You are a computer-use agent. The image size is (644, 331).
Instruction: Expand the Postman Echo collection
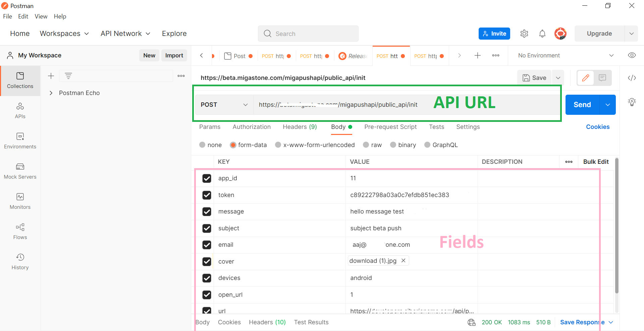coord(51,93)
